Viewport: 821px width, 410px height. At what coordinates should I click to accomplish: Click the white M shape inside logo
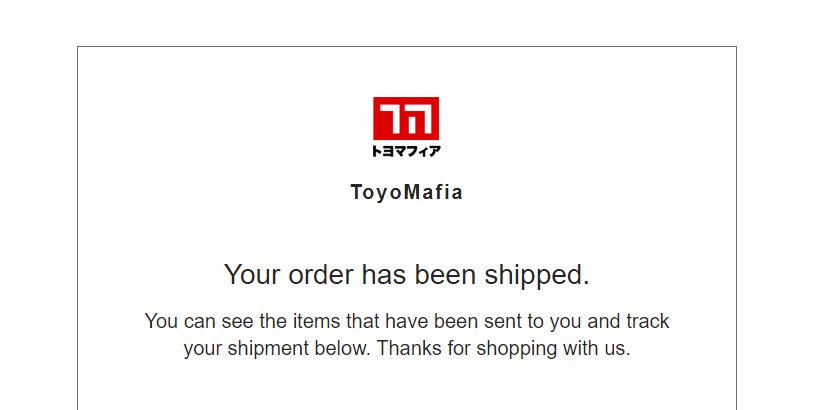click(417, 119)
